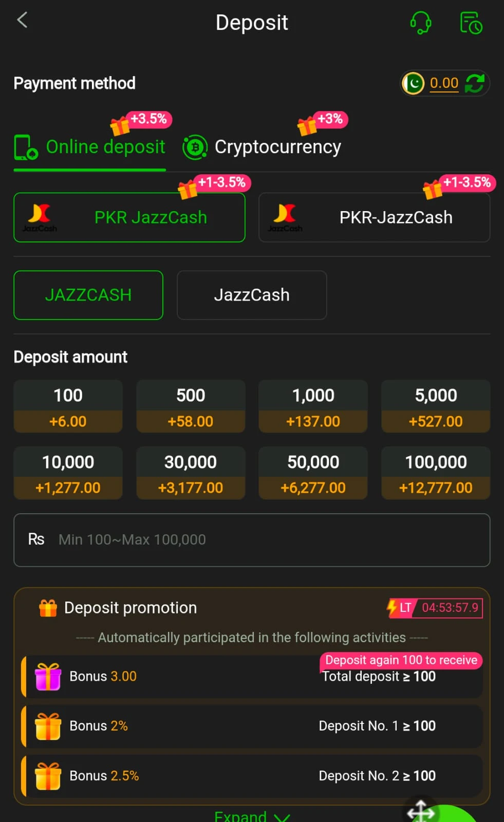This screenshot has height=822, width=504.
Task: Open deposit history record icon
Action: [x=470, y=23]
